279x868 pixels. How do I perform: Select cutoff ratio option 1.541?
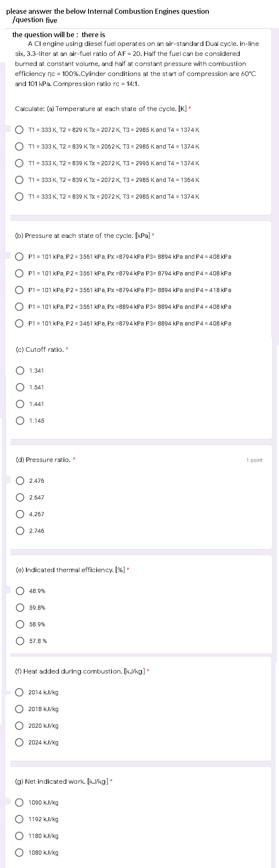20,387
